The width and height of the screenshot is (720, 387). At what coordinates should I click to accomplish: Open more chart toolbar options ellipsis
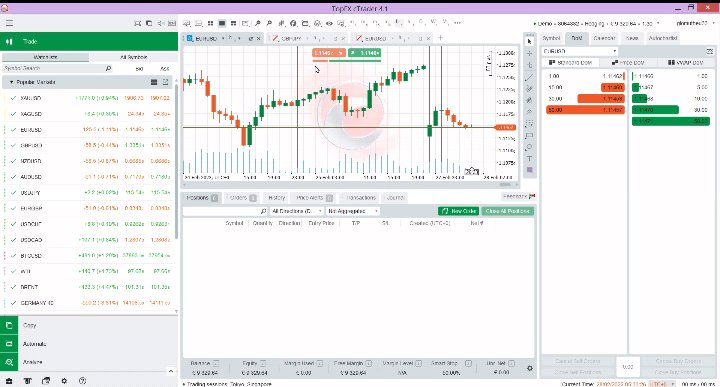pos(457,22)
